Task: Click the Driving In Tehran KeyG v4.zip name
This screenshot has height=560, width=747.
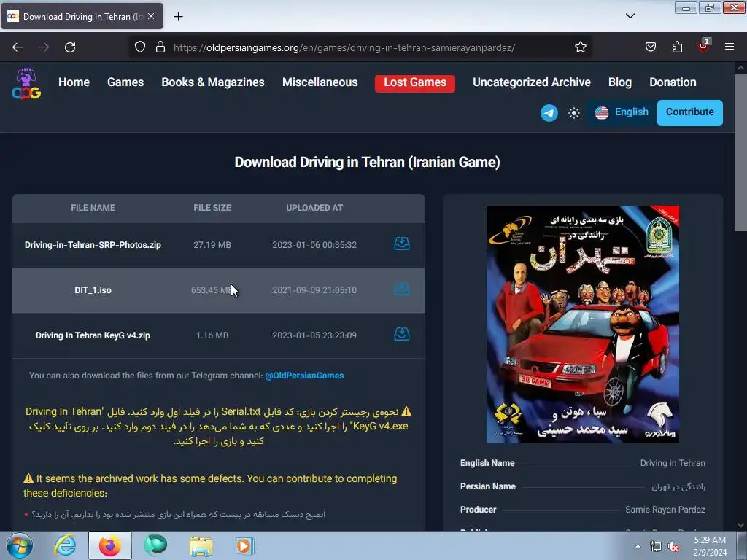Action: (x=93, y=335)
